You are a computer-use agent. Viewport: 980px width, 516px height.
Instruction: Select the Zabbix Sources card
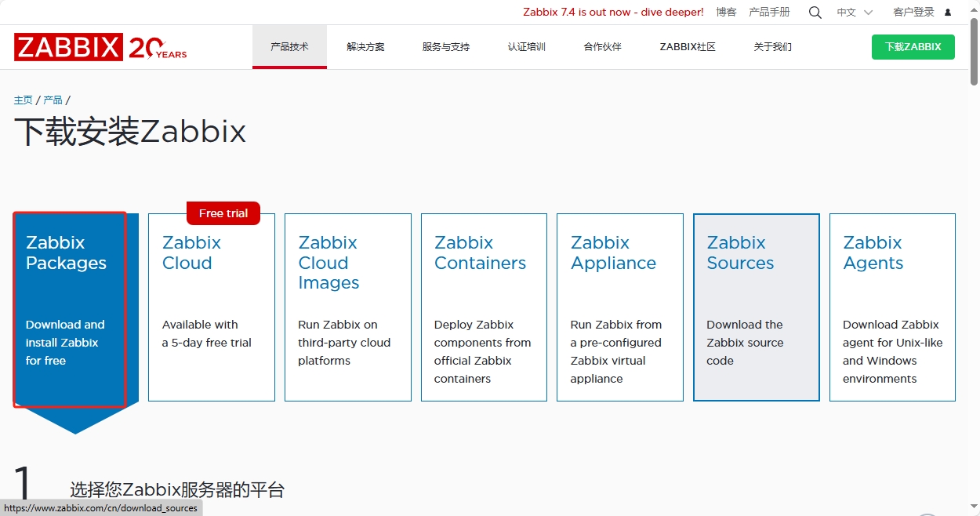(757, 307)
